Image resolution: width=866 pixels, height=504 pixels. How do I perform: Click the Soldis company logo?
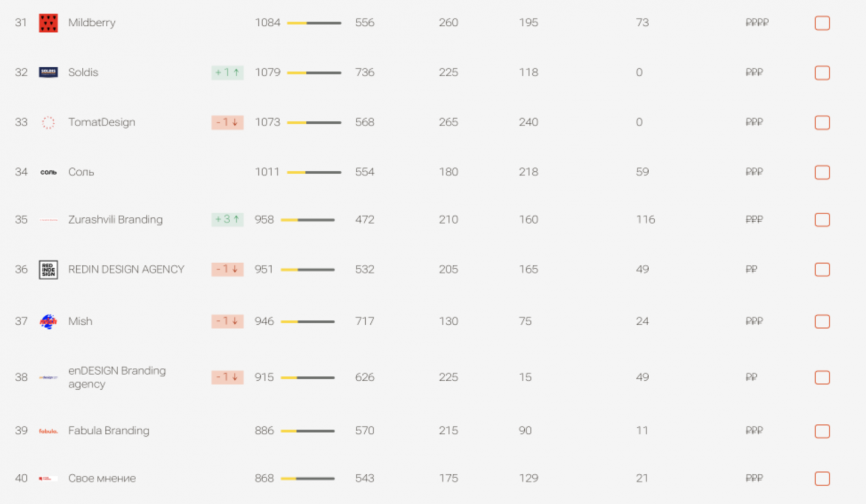click(48, 72)
